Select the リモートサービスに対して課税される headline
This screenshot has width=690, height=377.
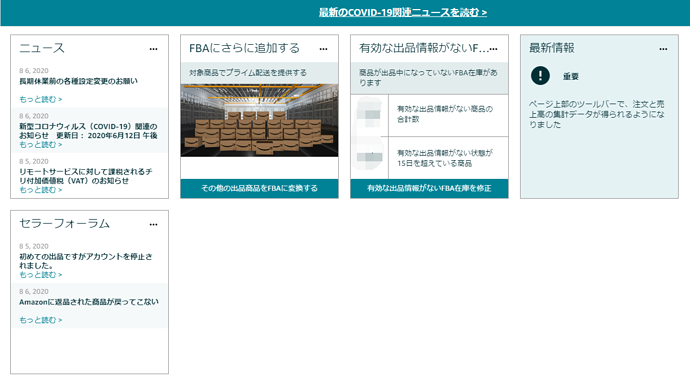(86, 176)
